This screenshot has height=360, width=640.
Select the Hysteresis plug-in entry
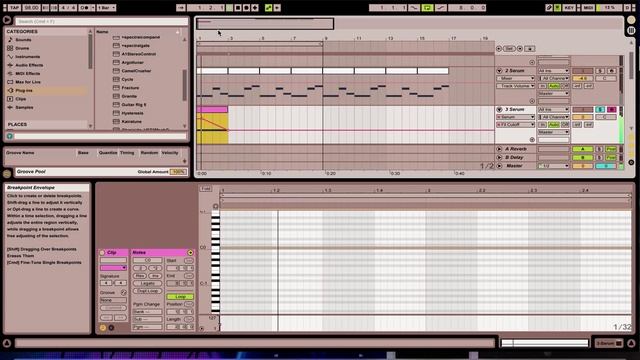132,113
